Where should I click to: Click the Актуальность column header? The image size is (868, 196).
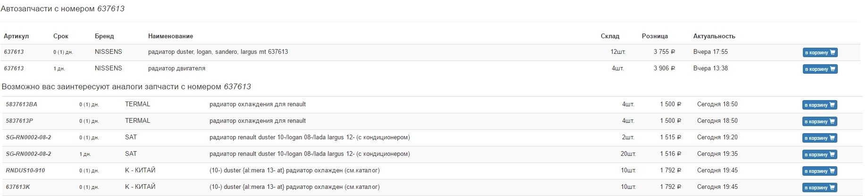(x=714, y=36)
